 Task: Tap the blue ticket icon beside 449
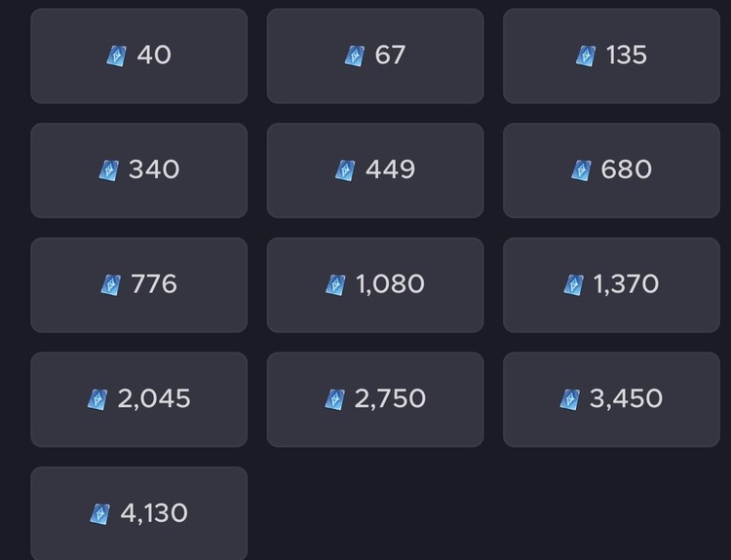(x=345, y=170)
